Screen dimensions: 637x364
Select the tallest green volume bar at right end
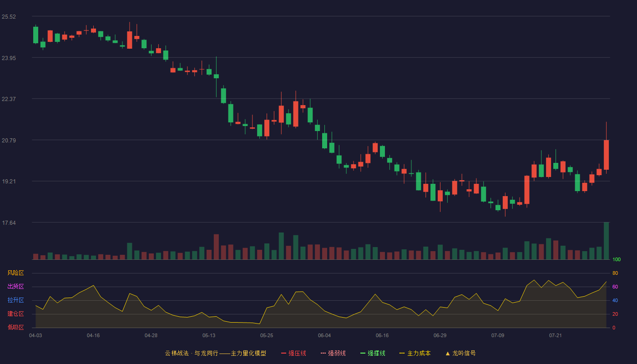pyautogui.click(x=606, y=241)
